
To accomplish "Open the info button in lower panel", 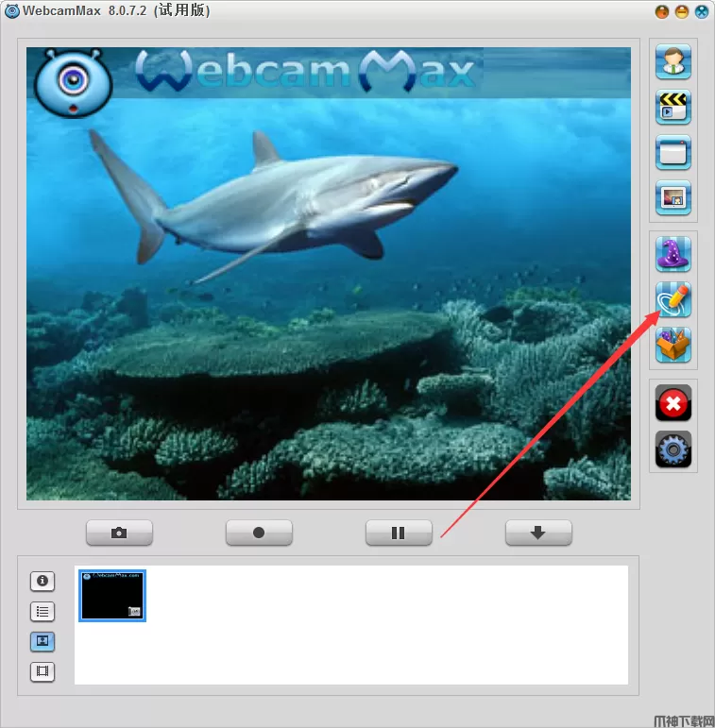I will [x=43, y=581].
